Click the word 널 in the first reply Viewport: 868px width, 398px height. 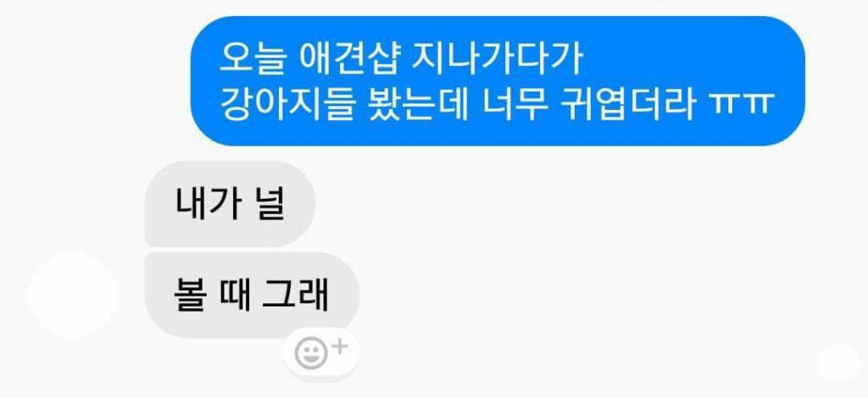(270, 205)
